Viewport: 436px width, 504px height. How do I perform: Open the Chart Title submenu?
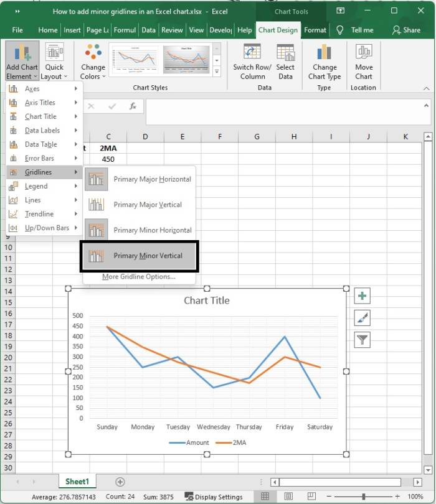tap(43, 116)
